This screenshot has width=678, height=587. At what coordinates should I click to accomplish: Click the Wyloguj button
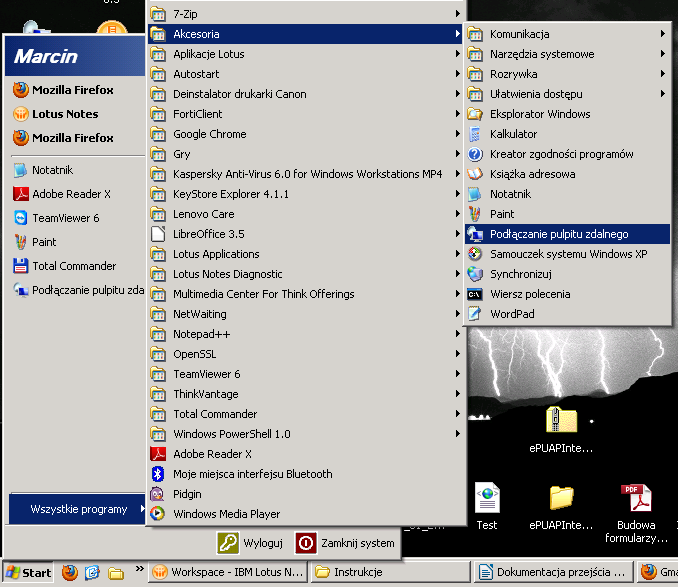pos(250,543)
